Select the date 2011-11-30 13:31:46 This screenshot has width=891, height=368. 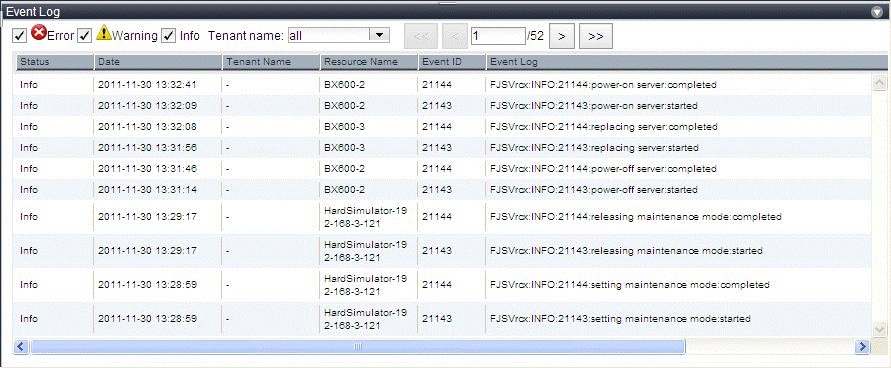point(147,169)
